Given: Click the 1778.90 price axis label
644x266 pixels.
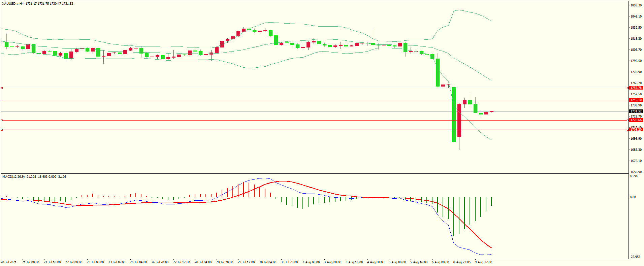Looking at the screenshot, I should (x=636, y=72).
